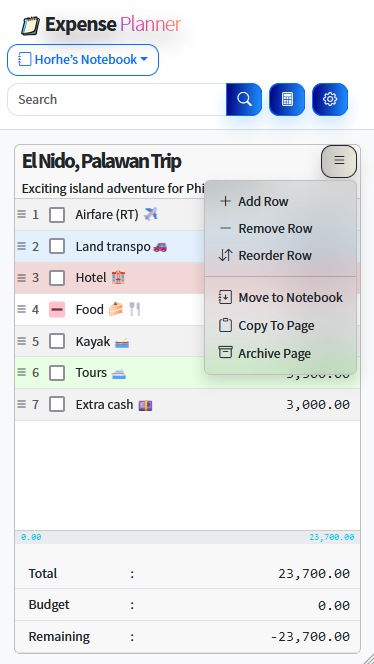Click the magnifier search button
The height and width of the screenshot is (664, 374).
(x=244, y=100)
